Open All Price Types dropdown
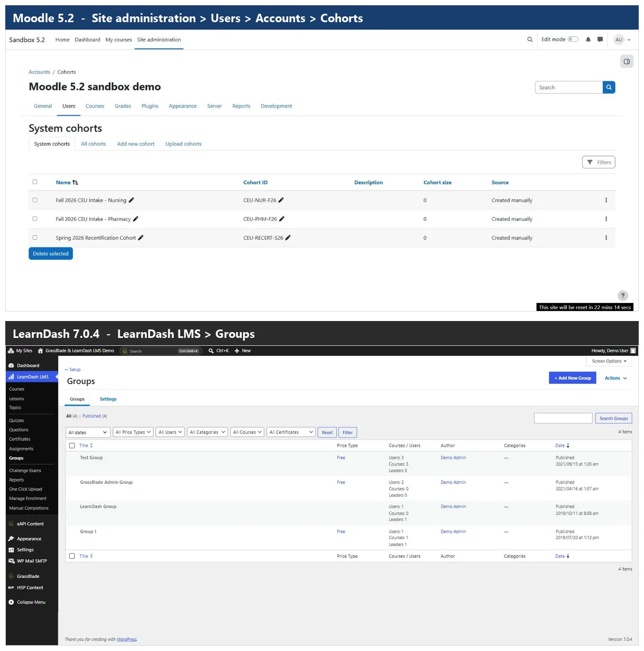 (x=133, y=432)
